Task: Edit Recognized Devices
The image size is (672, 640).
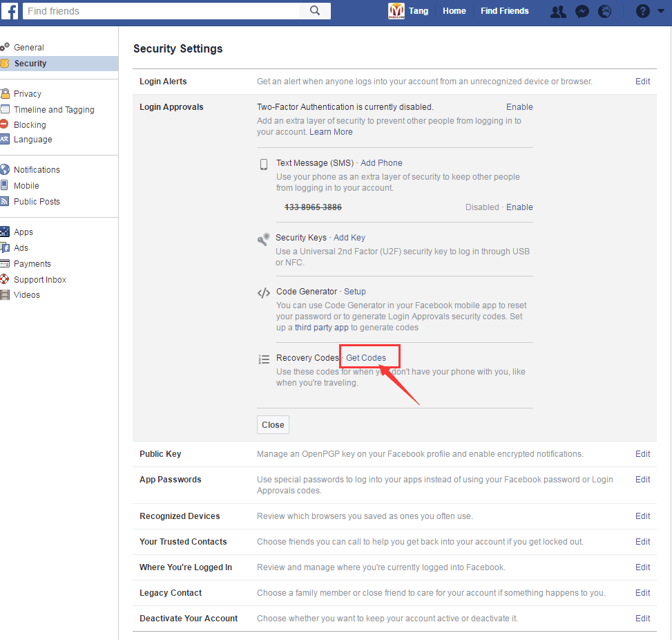Action: click(642, 516)
